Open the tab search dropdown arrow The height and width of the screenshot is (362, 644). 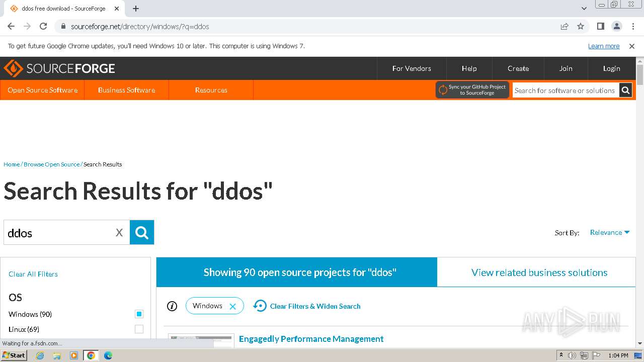(584, 9)
